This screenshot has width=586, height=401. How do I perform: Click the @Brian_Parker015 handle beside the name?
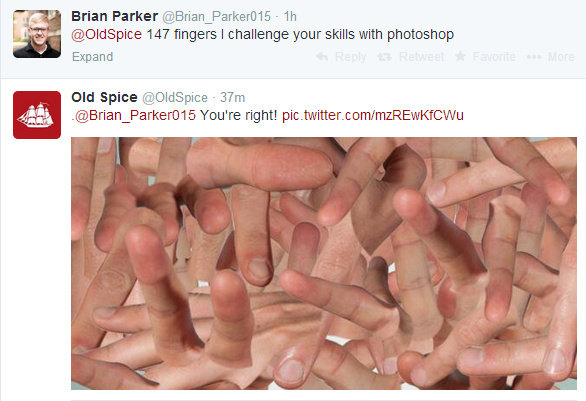pos(216,17)
